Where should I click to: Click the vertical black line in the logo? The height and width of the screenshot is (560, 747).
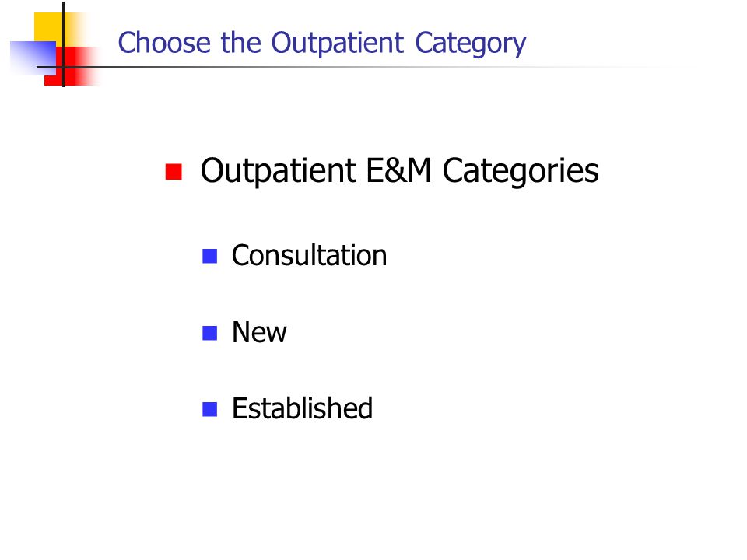(x=63, y=44)
